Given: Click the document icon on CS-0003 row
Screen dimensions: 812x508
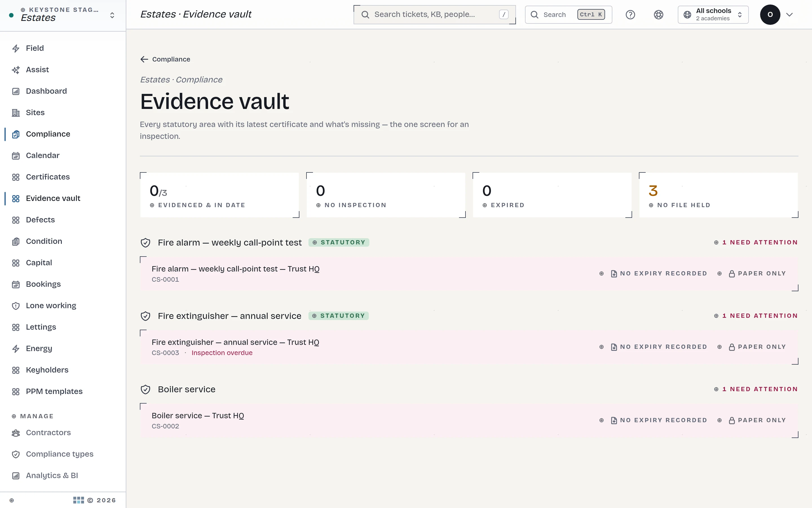Looking at the screenshot, I should [614, 347].
